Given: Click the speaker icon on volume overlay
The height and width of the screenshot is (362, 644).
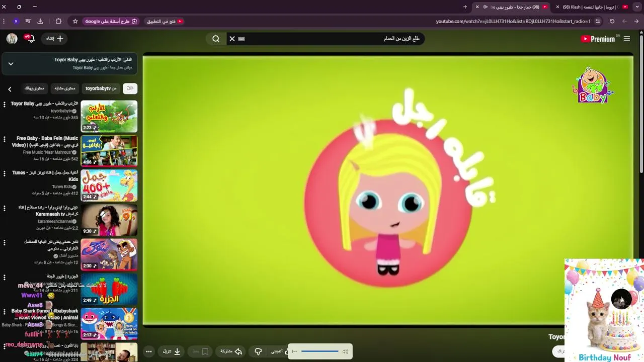Looking at the screenshot, I should pyautogui.click(x=345, y=351).
